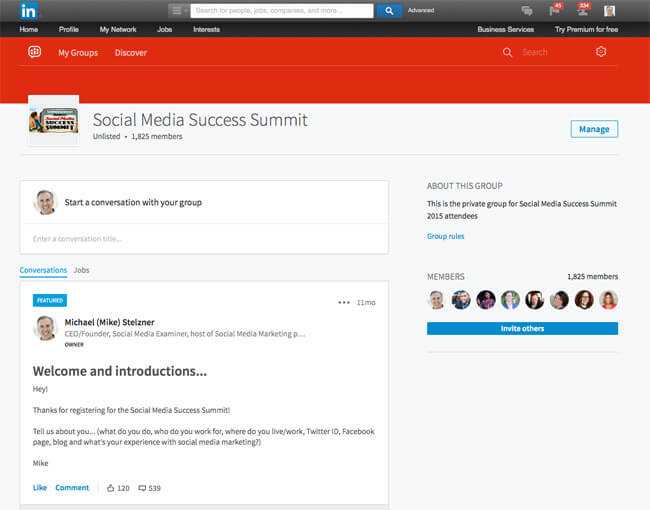Open the fourth member avatar in Members
The width and height of the screenshot is (650, 510).
click(510, 300)
